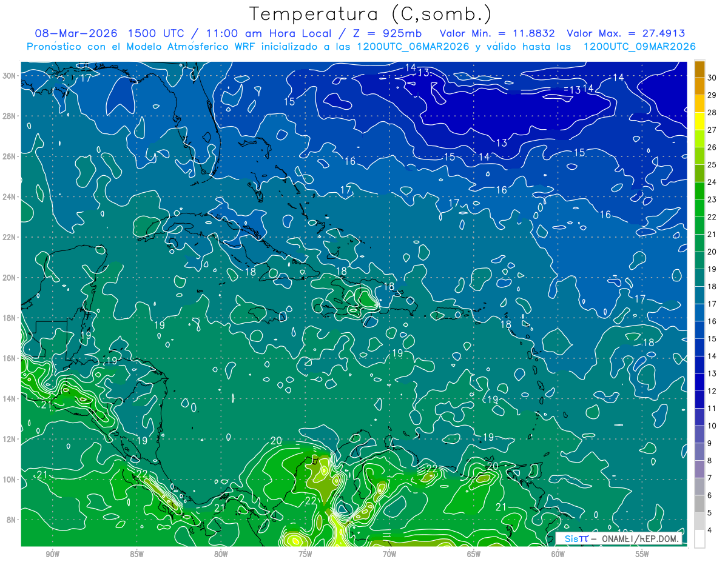Click the color scale value '25'

coord(712,165)
